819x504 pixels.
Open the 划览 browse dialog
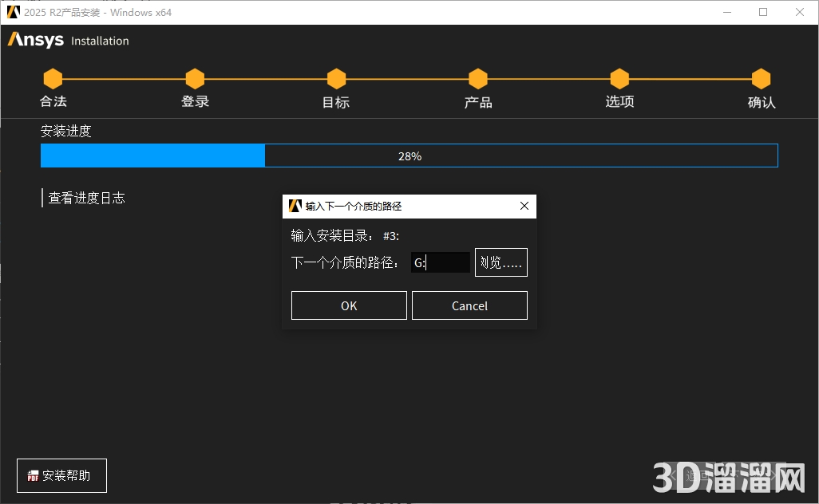pos(500,262)
